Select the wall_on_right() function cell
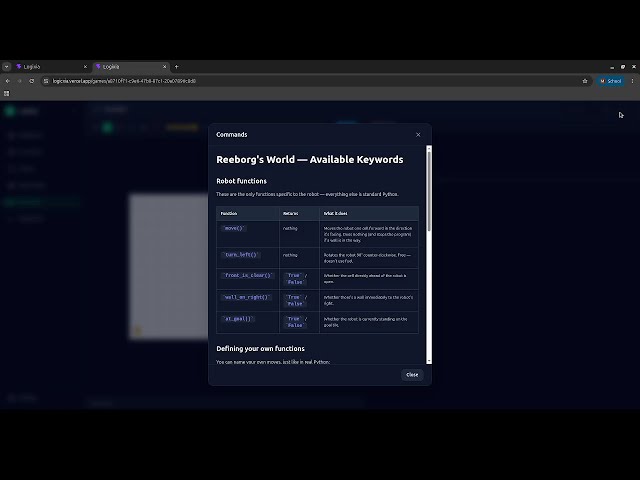This screenshot has height=480, width=640. [x=246, y=298]
